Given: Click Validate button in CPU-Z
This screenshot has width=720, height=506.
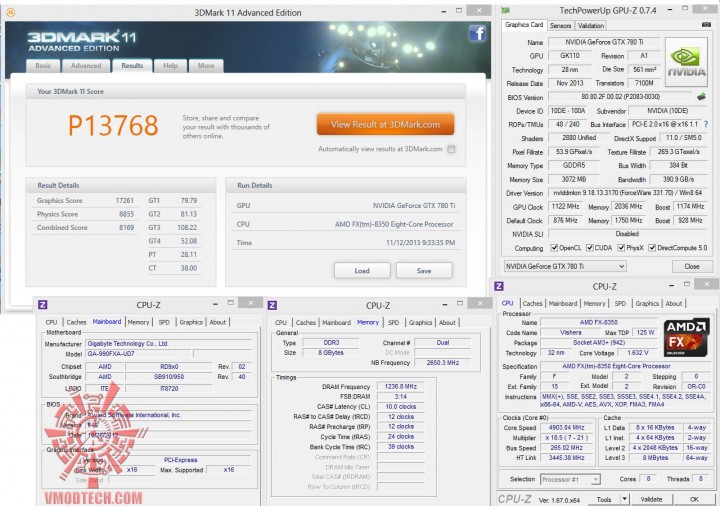Looking at the screenshot, I should click(x=651, y=499).
